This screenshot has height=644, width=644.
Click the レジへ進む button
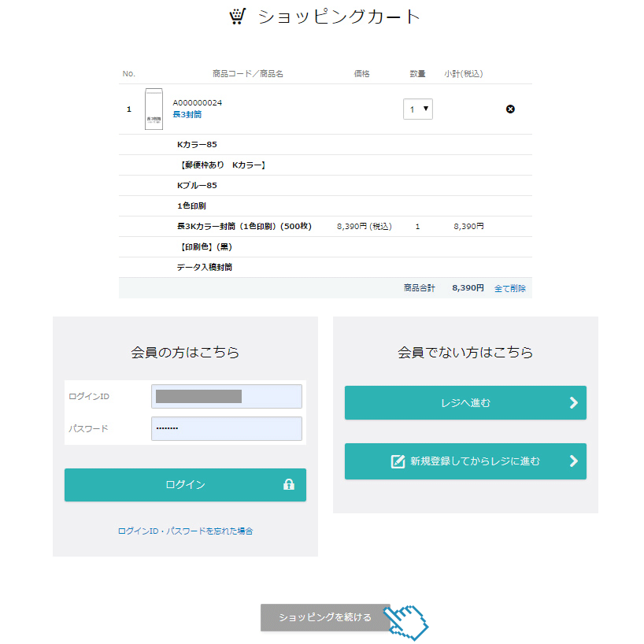(465, 402)
